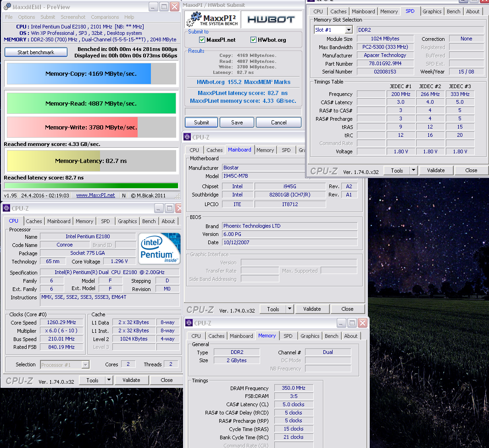This screenshot has width=489, height=448.
Task: Open the Submit menu in MaxxMEM
Action: point(48,17)
